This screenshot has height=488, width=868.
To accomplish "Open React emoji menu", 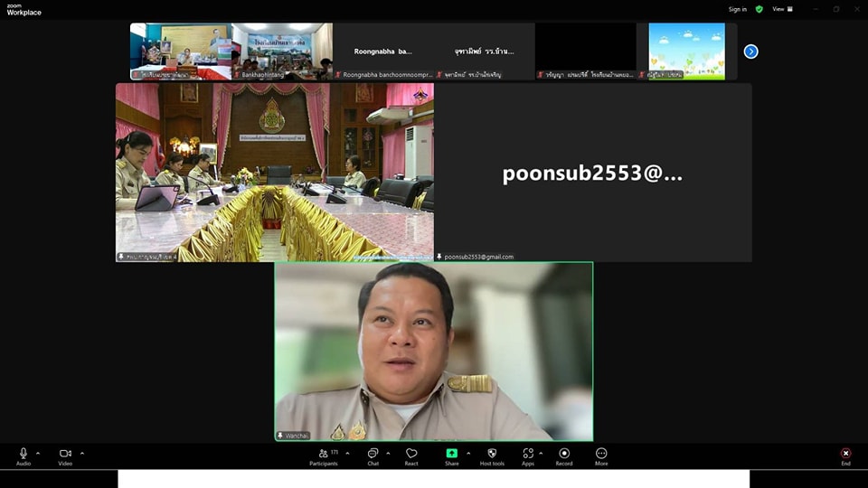I will click(x=411, y=456).
